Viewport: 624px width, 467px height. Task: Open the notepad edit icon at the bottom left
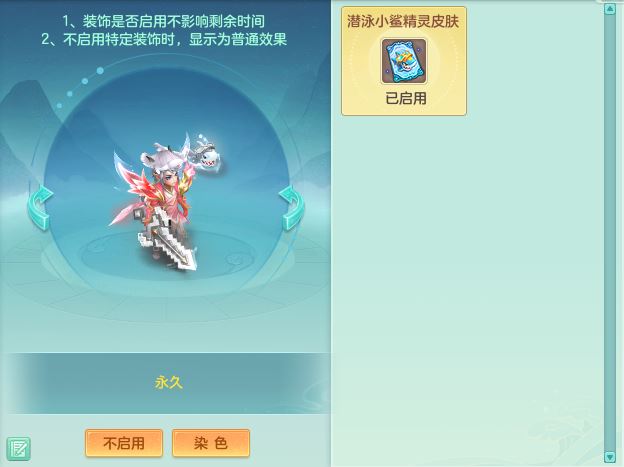point(18,449)
